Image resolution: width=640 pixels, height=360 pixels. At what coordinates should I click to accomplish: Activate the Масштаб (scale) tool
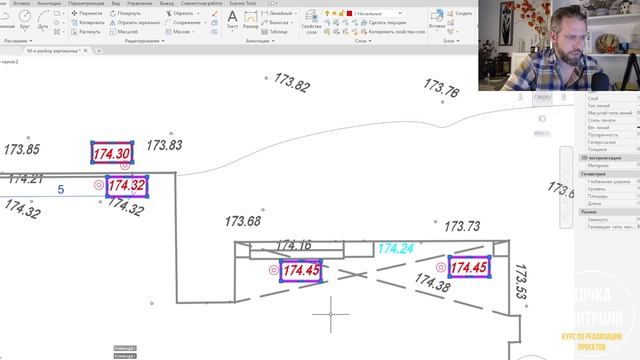123,31
